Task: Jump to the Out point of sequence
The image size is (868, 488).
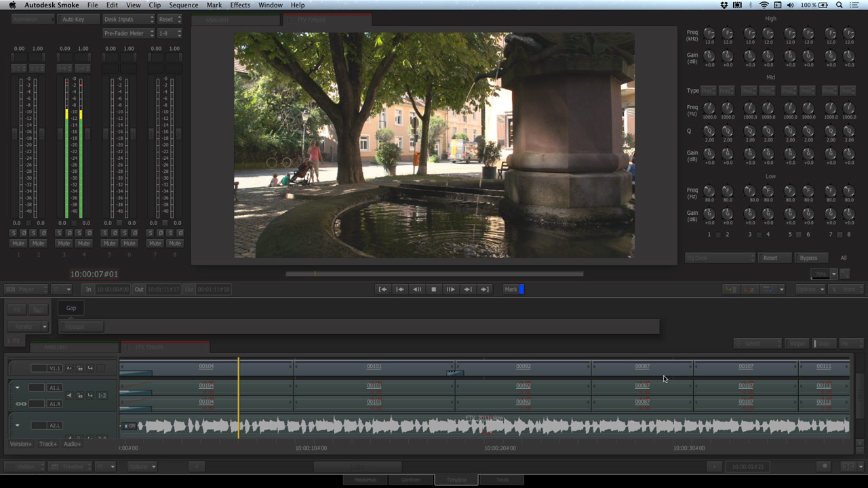Action: [484, 289]
